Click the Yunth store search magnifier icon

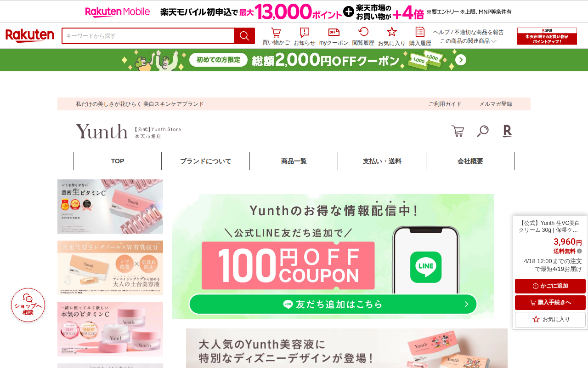[482, 131]
